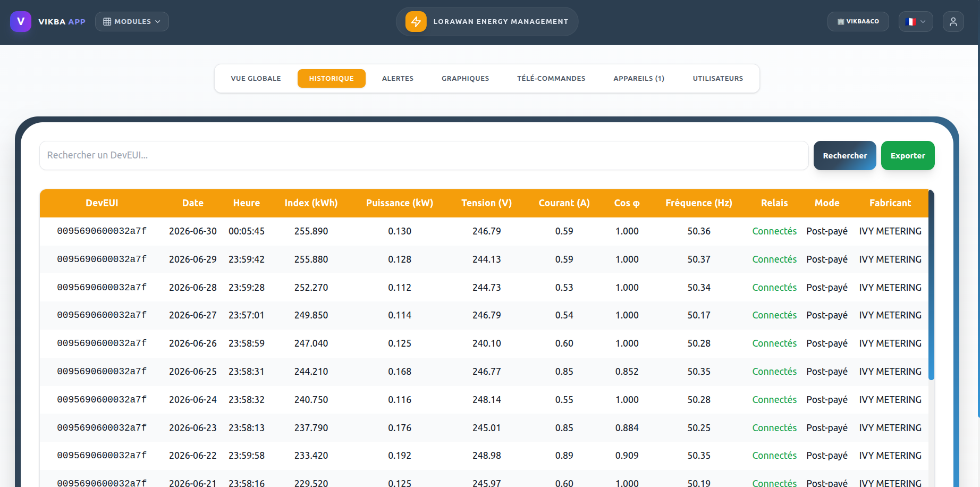980x487 pixels.
Task: Click the index value 255.890
Action: [x=311, y=231]
